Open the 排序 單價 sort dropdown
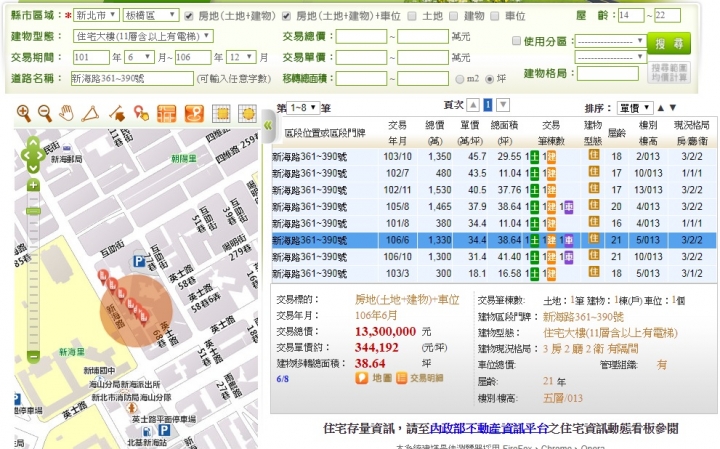The width and height of the screenshot is (720, 449). point(635,108)
